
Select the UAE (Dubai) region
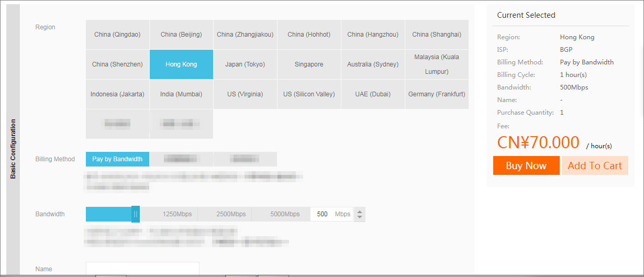(x=373, y=94)
